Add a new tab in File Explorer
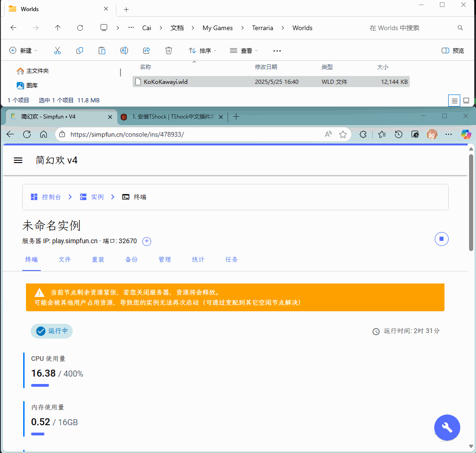 tap(126, 9)
